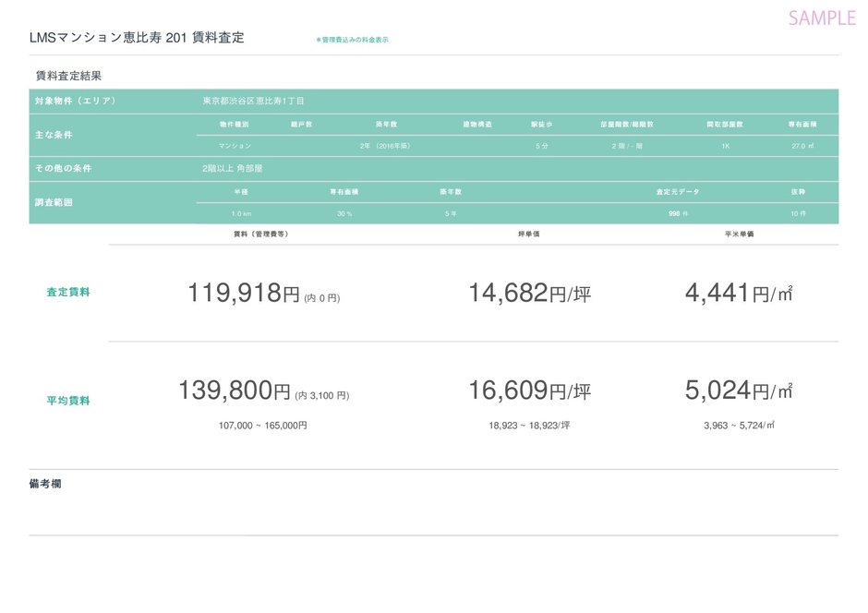Image resolution: width=868 pixels, height=613 pixels.
Task: Click the 調査範囲 row label
Action: coord(54,202)
